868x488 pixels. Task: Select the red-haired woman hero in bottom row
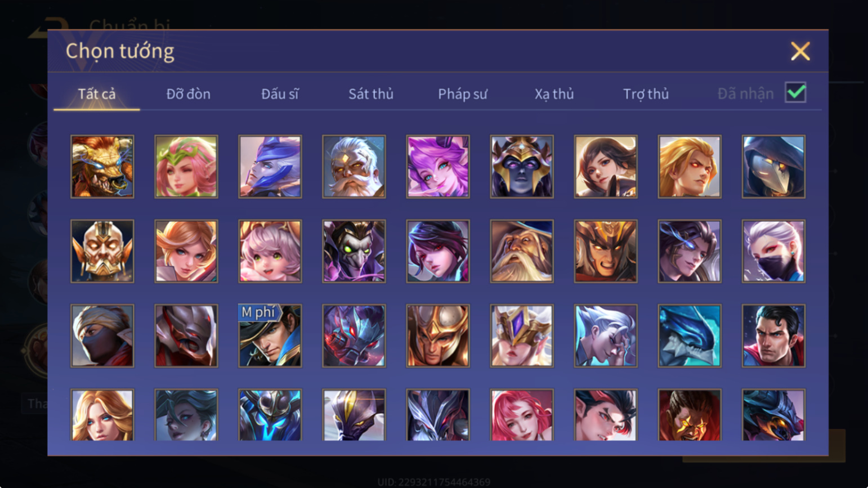click(x=522, y=415)
